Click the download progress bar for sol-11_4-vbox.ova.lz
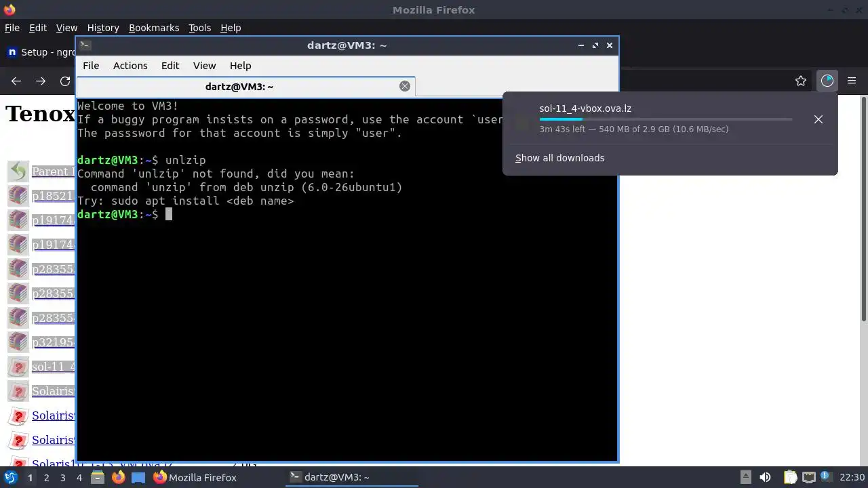 coord(665,119)
